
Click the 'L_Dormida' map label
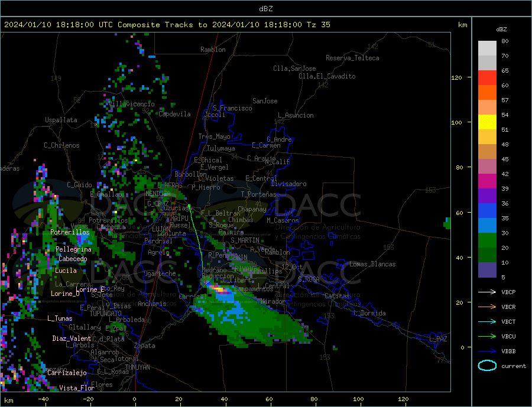(369, 314)
